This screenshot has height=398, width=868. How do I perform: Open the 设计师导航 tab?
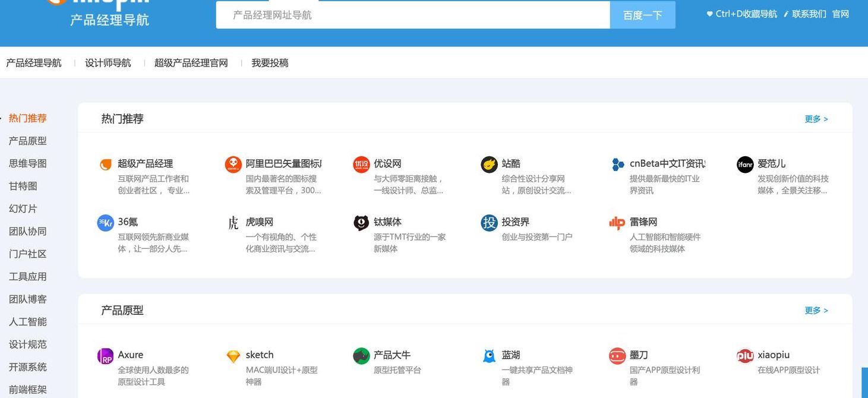[x=108, y=63]
